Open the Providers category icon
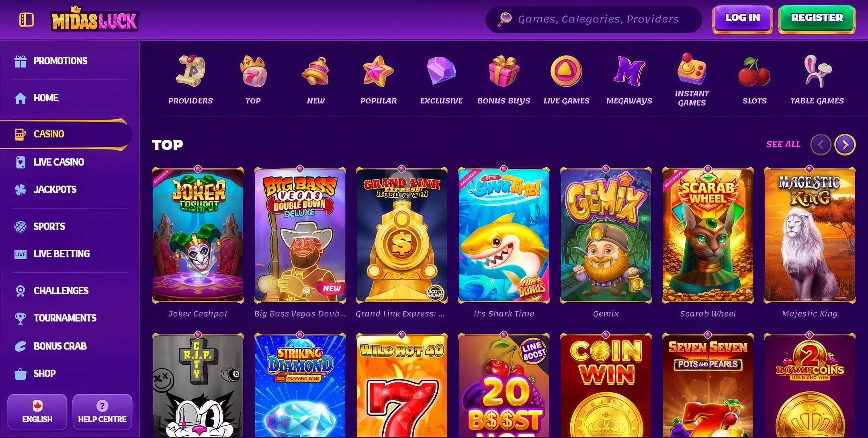This screenshot has width=868, height=438. 190,71
